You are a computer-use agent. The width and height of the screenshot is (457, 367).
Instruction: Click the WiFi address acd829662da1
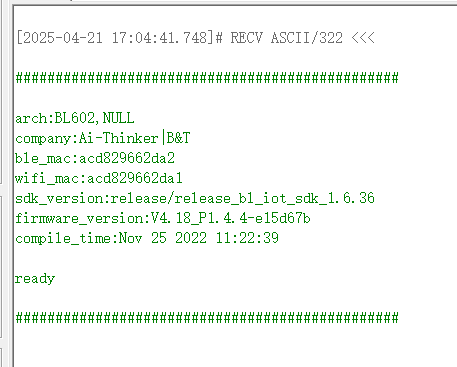(135, 178)
